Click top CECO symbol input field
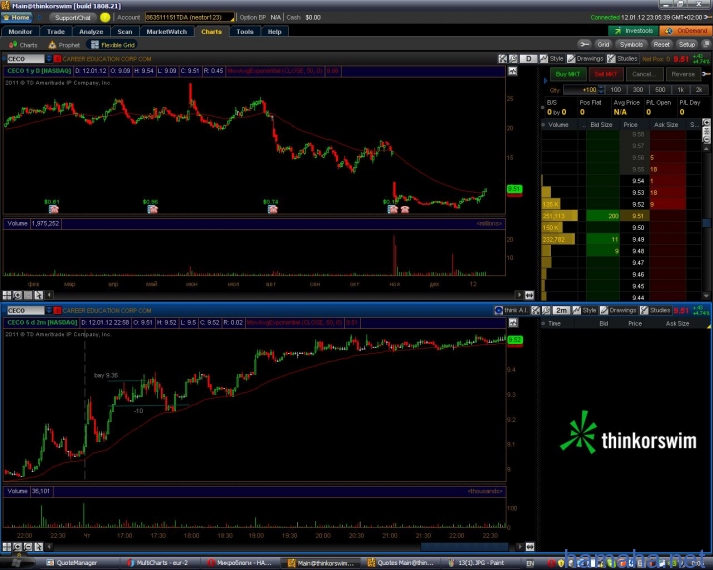Image resolution: width=713 pixels, height=570 pixels. pyautogui.click(x=25, y=59)
